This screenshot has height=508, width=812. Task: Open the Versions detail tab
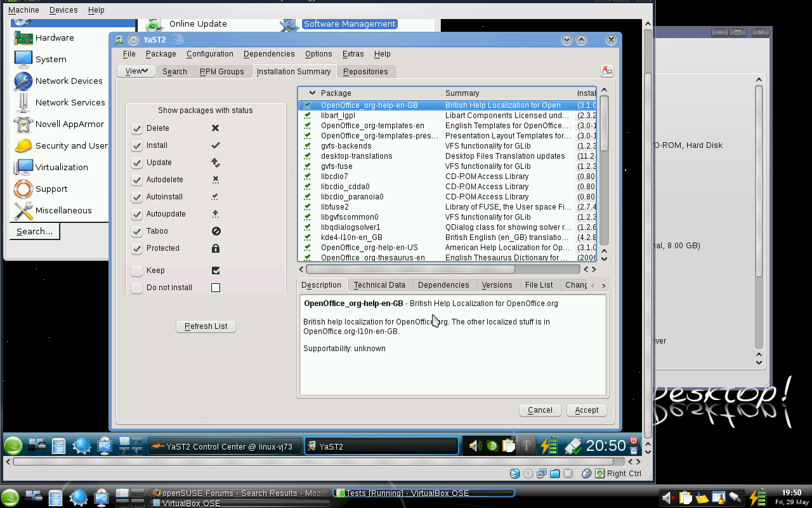(x=497, y=285)
